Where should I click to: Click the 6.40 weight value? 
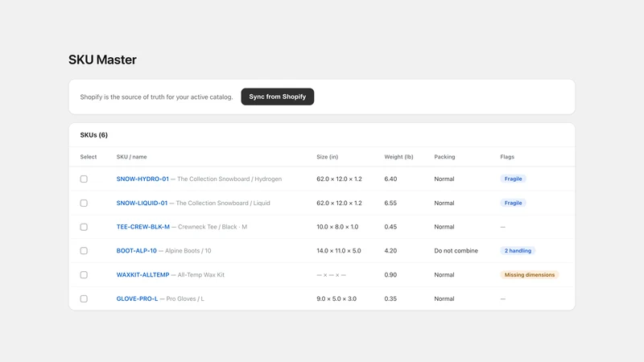tap(390, 179)
